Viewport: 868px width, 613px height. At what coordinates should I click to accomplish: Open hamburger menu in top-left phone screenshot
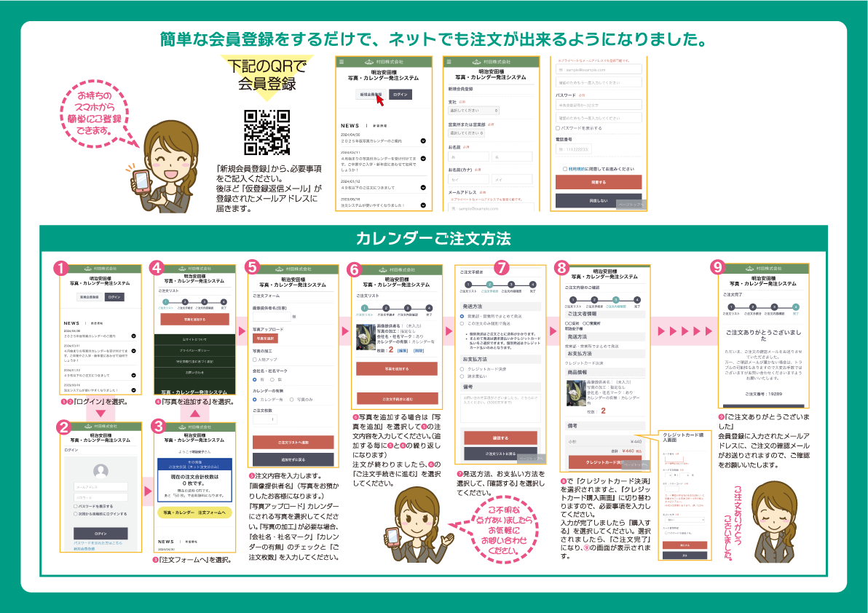341,62
